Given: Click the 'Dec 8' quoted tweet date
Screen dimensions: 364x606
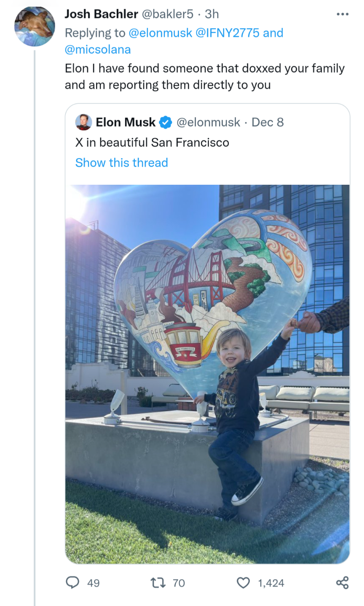Looking at the screenshot, I should tap(268, 122).
